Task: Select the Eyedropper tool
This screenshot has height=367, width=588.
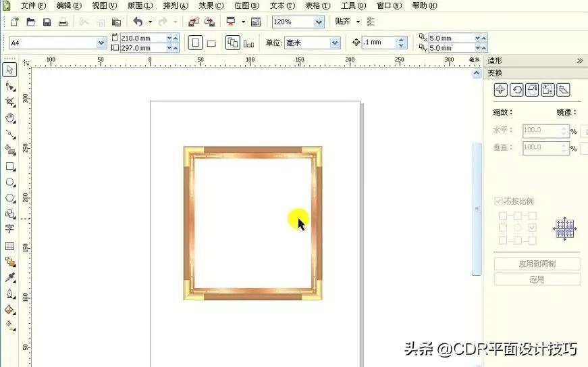Action: click(x=9, y=277)
